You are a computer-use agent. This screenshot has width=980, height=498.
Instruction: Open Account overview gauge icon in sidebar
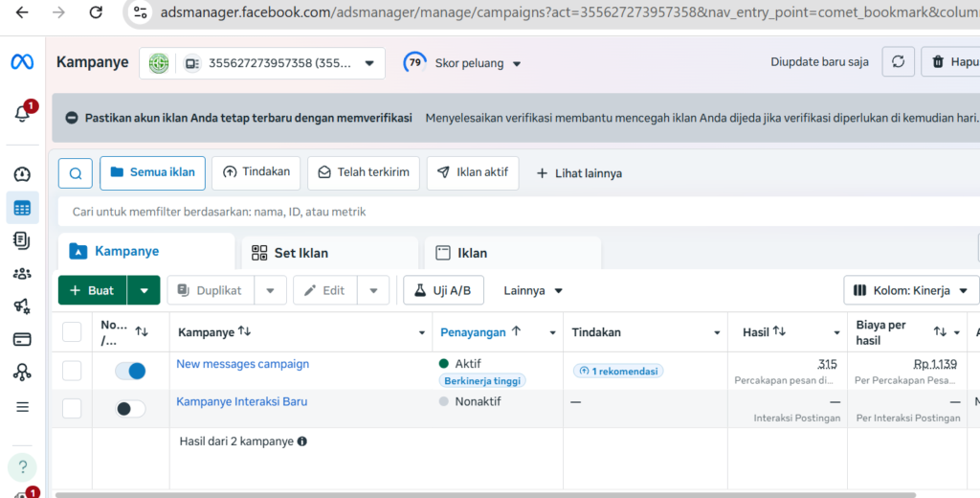22,174
